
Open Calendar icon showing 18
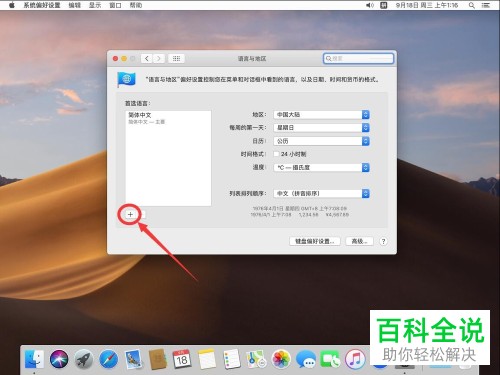[x=182, y=359]
